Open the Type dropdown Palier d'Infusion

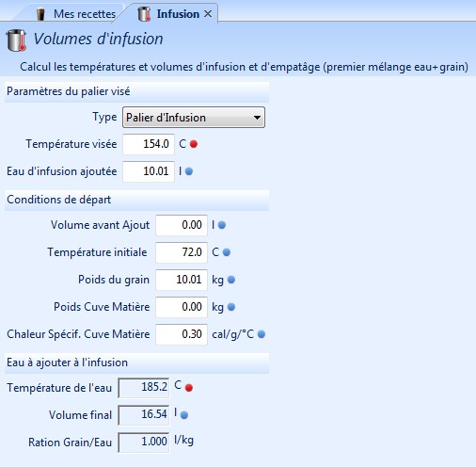[194, 118]
